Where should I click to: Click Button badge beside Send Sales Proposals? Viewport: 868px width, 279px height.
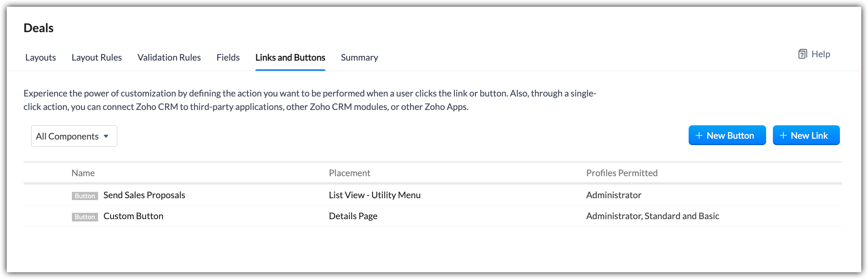pos(85,196)
